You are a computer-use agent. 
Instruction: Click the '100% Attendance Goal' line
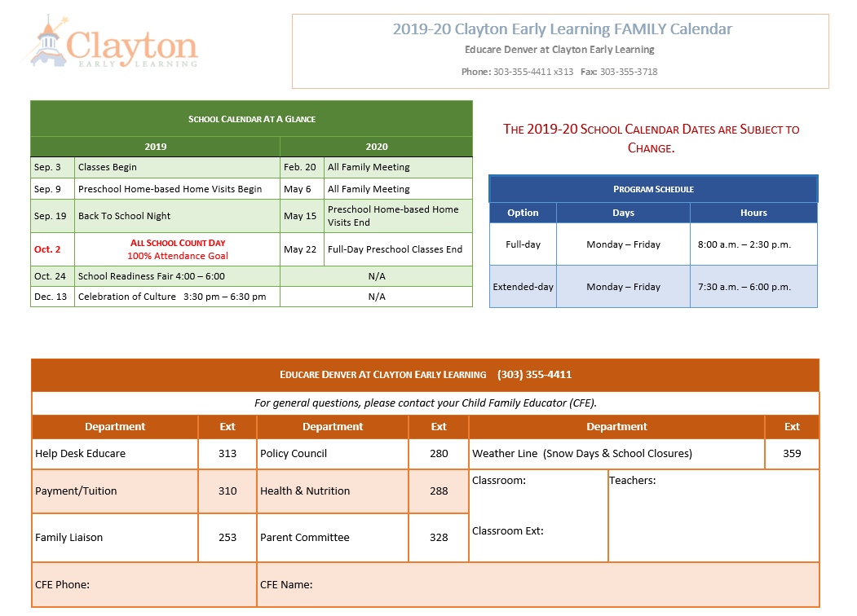tap(178, 256)
